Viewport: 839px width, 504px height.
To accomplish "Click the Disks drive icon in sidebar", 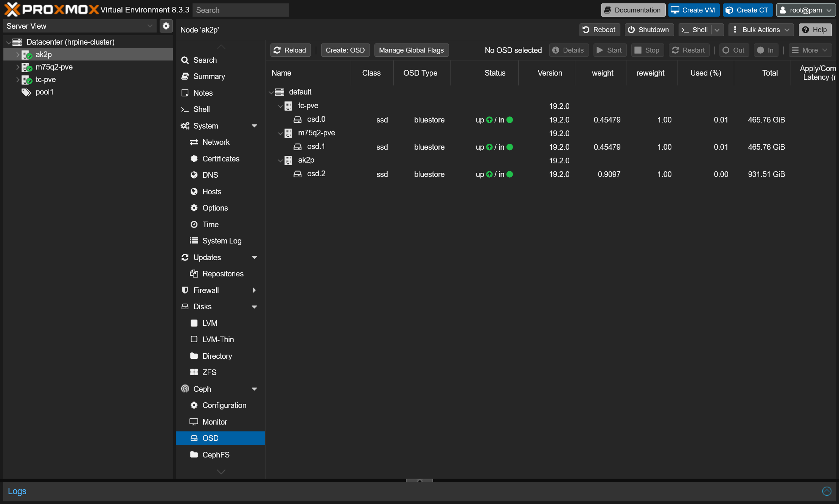I will (185, 306).
